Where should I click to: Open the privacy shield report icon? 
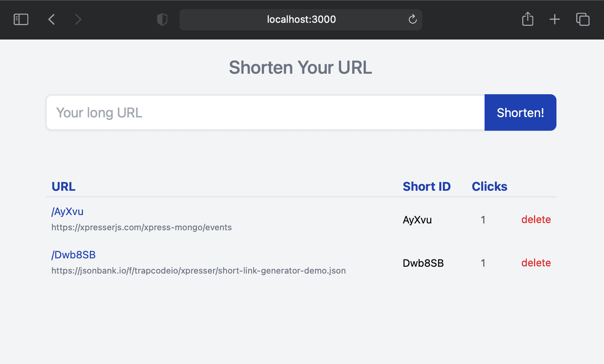pos(162,19)
